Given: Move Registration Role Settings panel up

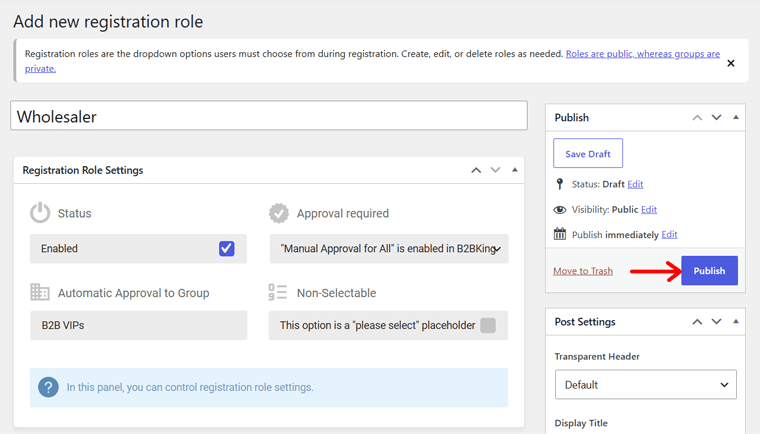Looking at the screenshot, I should tap(476, 170).
